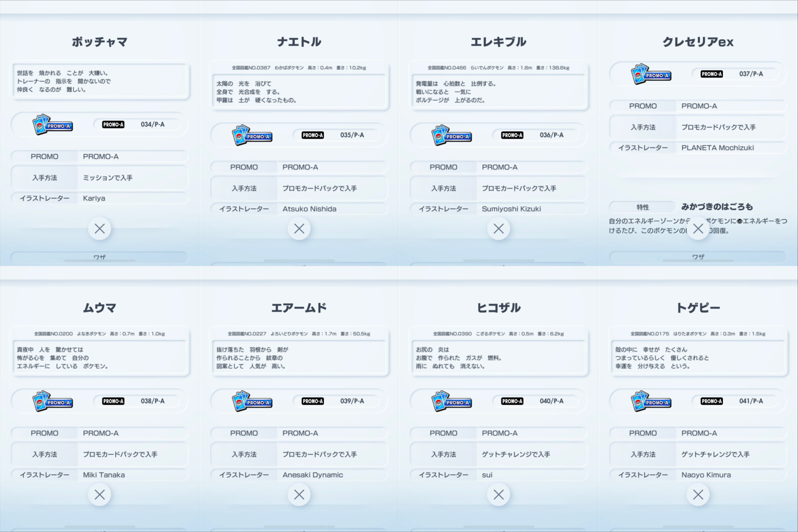Screen dimensions: 798x532
Task: Click the トゲピー card title
Action: coord(698,308)
